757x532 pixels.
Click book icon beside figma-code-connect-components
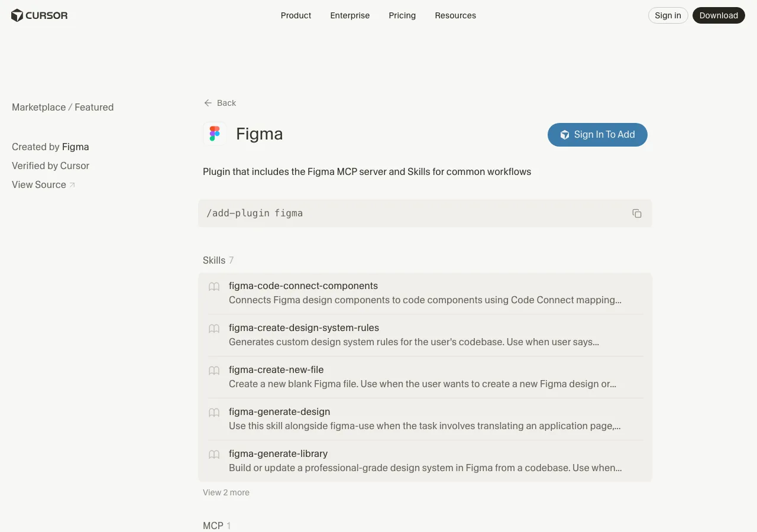[214, 287]
